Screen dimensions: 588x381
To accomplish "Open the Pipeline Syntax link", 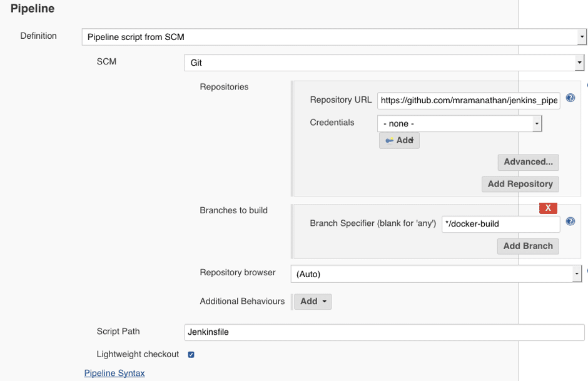I will [114, 373].
